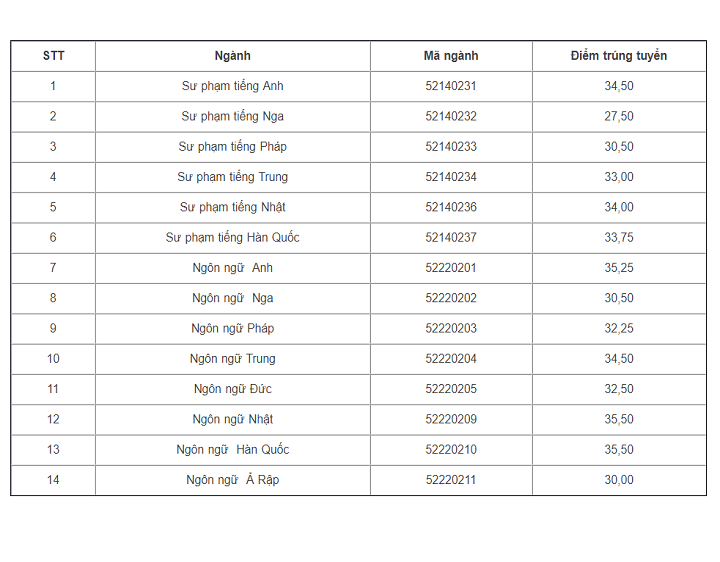Select the Sư phạm tiếng Pháp cell
The image size is (720, 562).
[x=232, y=147]
